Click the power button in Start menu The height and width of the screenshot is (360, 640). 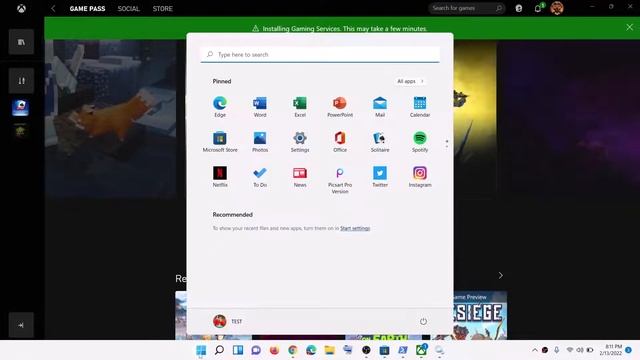pos(423,321)
